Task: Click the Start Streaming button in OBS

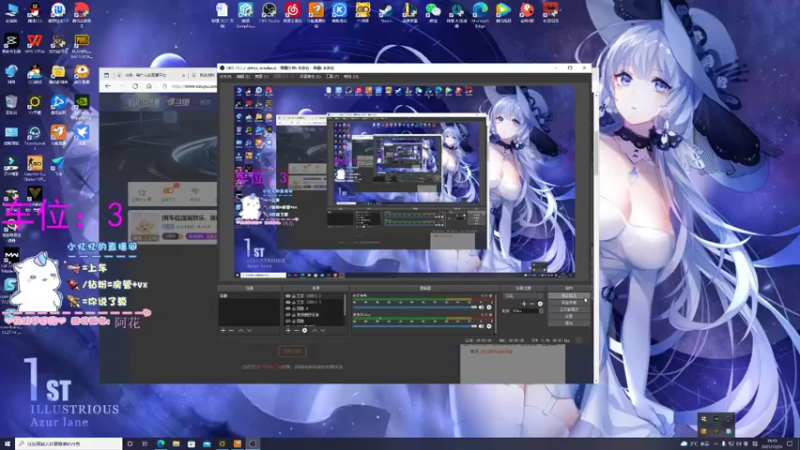Action: click(x=569, y=296)
